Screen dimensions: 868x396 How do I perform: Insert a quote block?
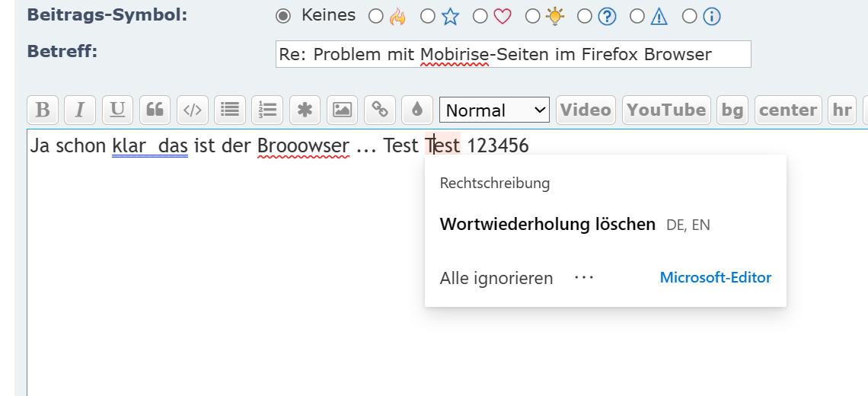pos(155,110)
